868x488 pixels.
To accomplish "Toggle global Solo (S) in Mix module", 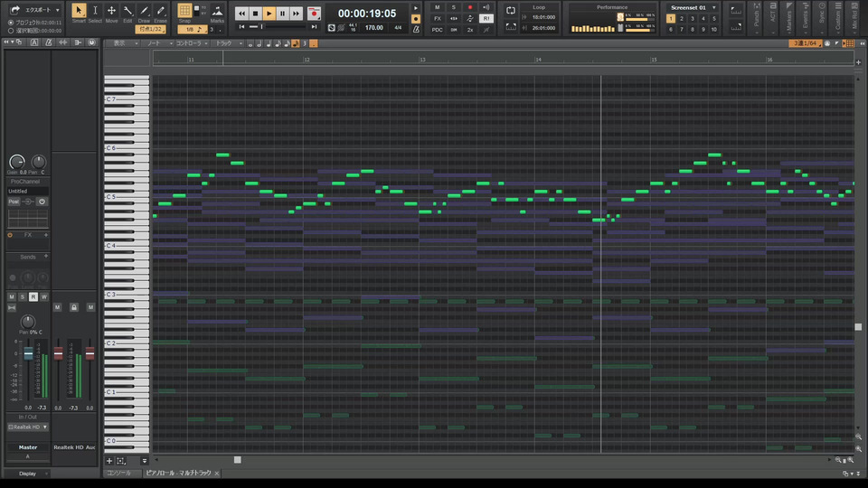I will tap(453, 8).
